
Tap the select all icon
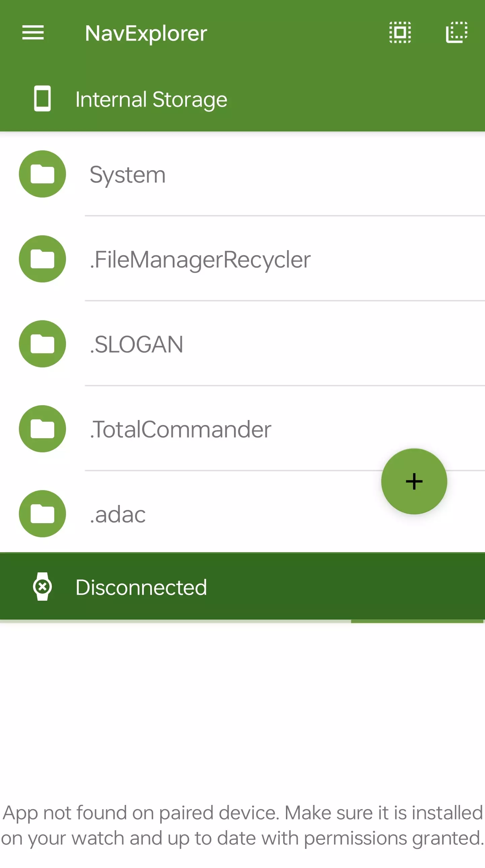coord(400,33)
